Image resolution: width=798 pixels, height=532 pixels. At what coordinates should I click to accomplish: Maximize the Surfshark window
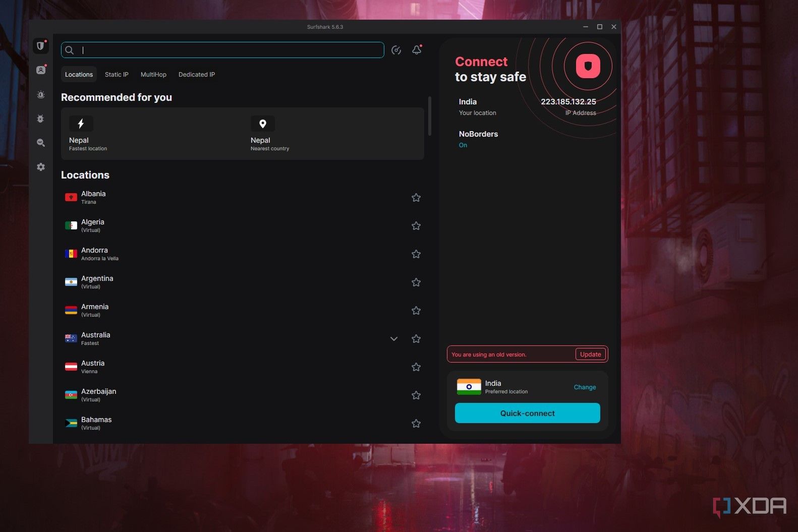click(x=600, y=27)
